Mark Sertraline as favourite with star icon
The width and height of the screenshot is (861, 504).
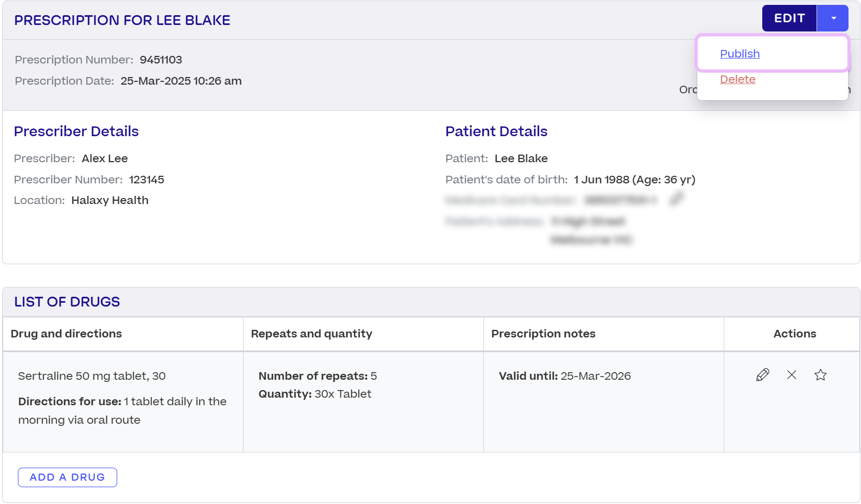(x=820, y=375)
